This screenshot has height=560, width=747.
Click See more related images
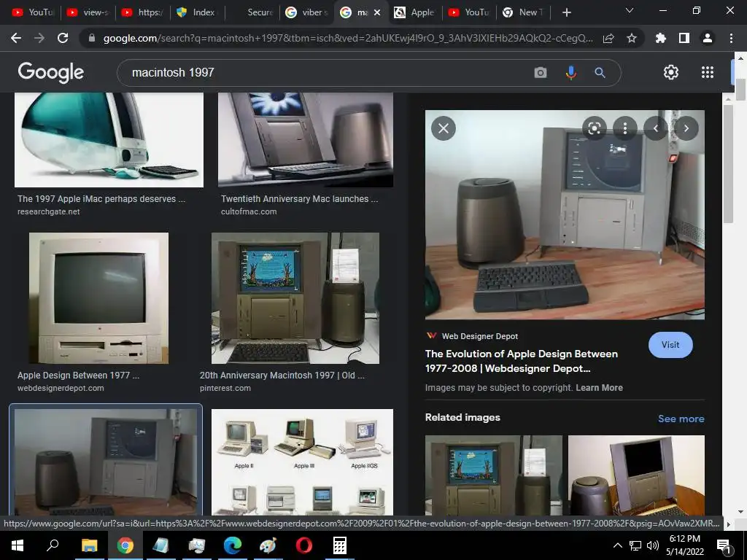click(681, 419)
